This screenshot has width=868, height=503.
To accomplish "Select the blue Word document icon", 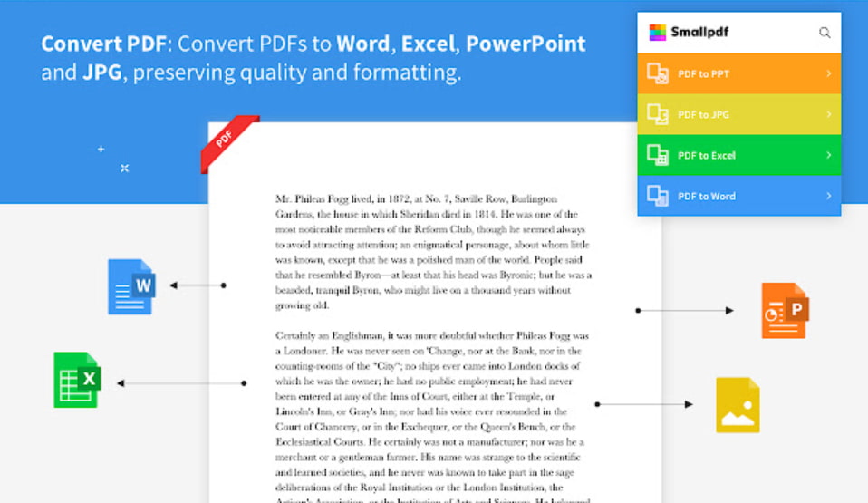I will pyautogui.click(x=131, y=286).
